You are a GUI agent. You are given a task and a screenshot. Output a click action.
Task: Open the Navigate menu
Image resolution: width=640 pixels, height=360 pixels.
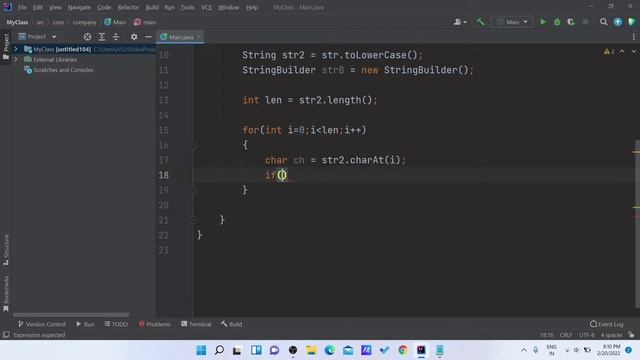coord(79,7)
